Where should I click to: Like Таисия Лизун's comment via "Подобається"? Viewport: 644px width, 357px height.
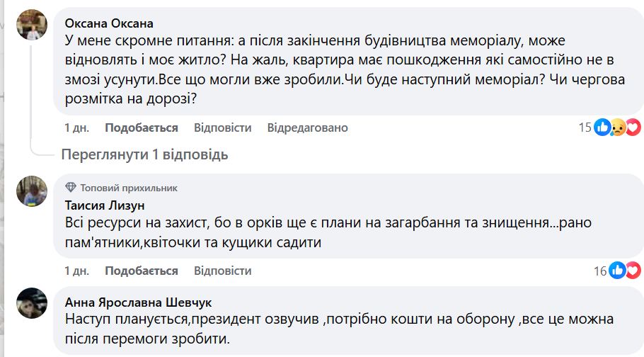(142, 271)
